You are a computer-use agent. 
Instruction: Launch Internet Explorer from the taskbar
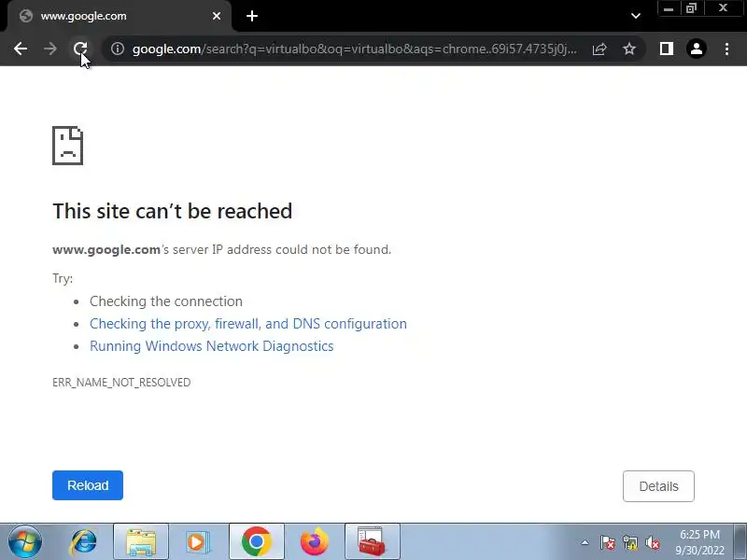tap(84, 542)
